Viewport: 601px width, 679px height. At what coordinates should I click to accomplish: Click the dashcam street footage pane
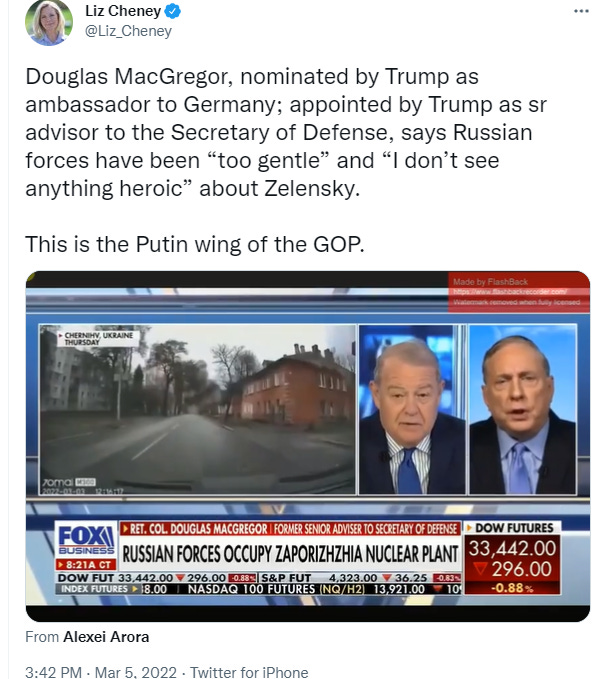click(x=197, y=409)
